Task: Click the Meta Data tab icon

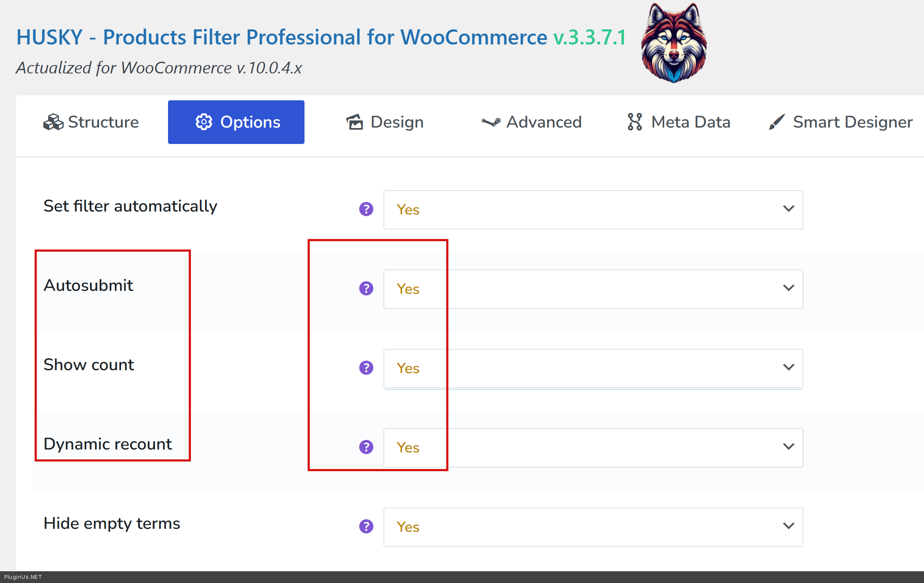Action: point(635,122)
